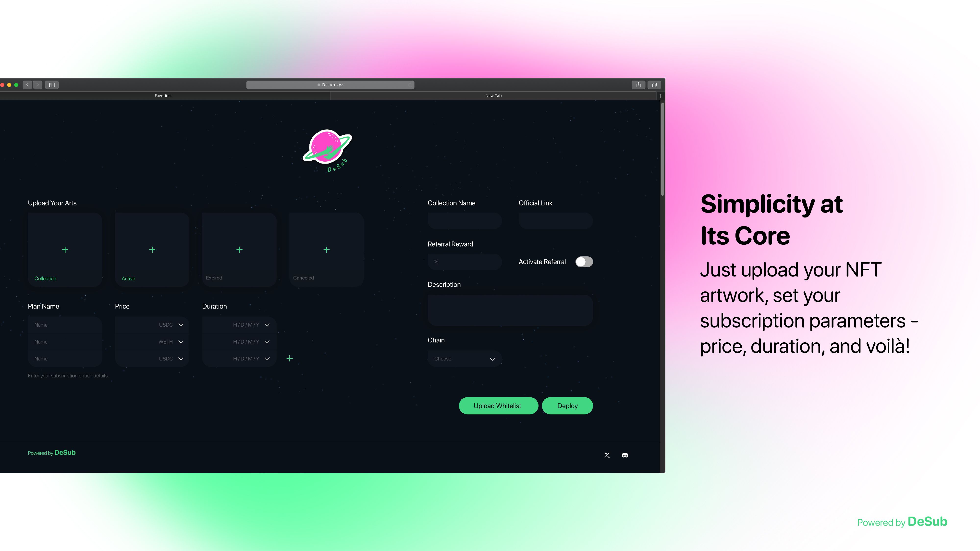
Task: Click the Collection Name input field
Action: [465, 221]
